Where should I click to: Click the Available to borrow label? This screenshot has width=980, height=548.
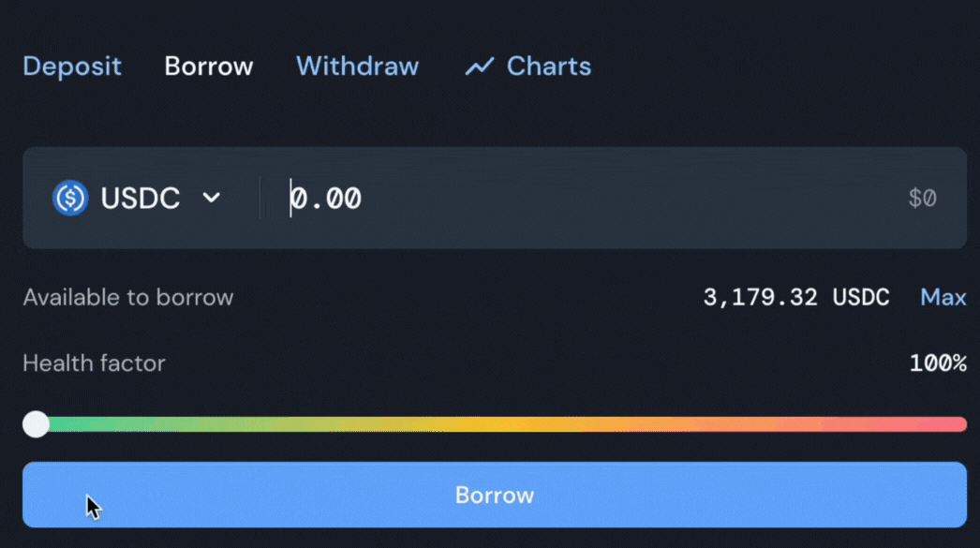pos(128,298)
